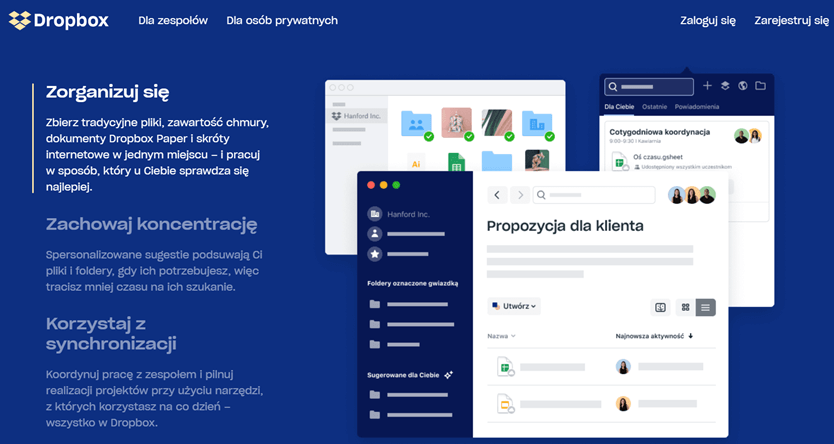Open the Oś czasu.gsheet file name
The image size is (834, 444).
click(658, 157)
